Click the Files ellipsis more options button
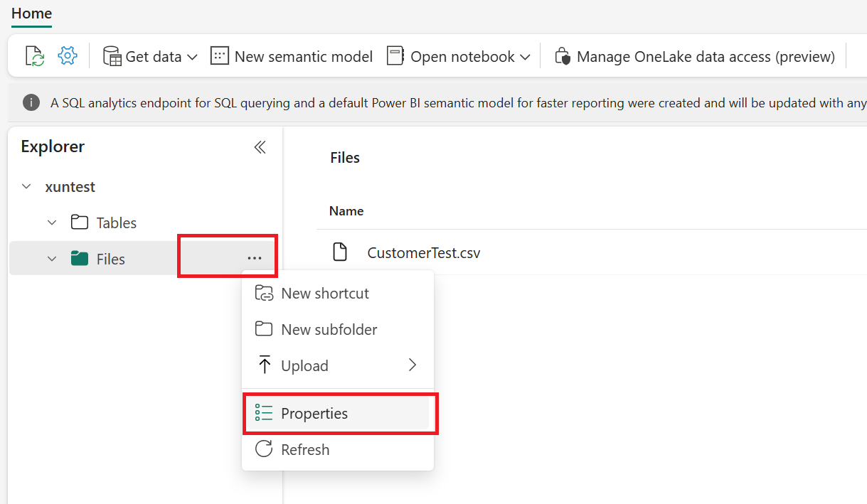The width and height of the screenshot is (867, 504). pyautogui.click(x=255, y=259)
